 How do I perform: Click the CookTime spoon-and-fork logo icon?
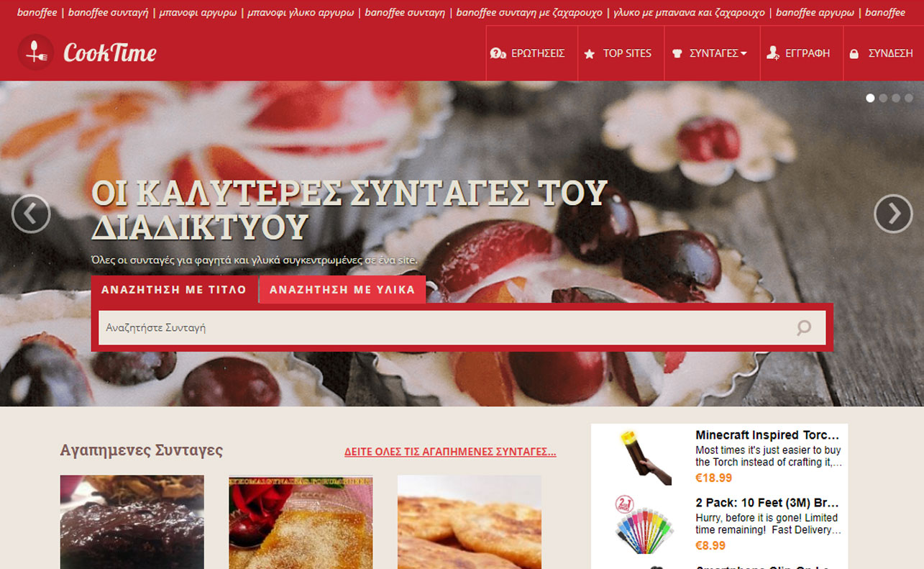pyautogui.click(x=36, y=53)
